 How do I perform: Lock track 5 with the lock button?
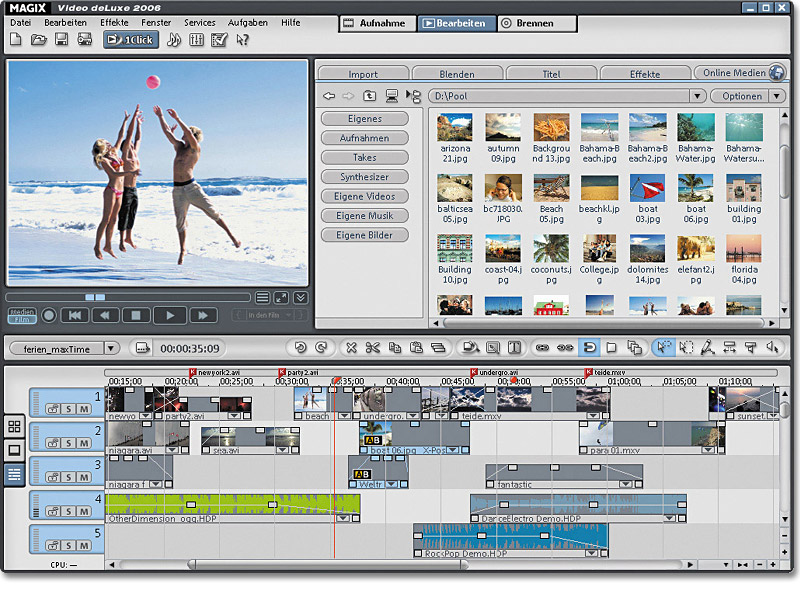[54, 546]
